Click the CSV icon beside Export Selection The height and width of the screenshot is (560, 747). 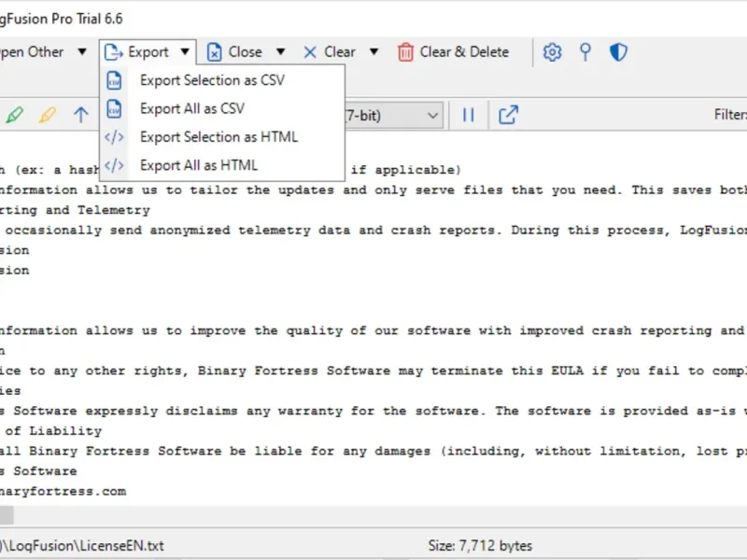point(114,80)
